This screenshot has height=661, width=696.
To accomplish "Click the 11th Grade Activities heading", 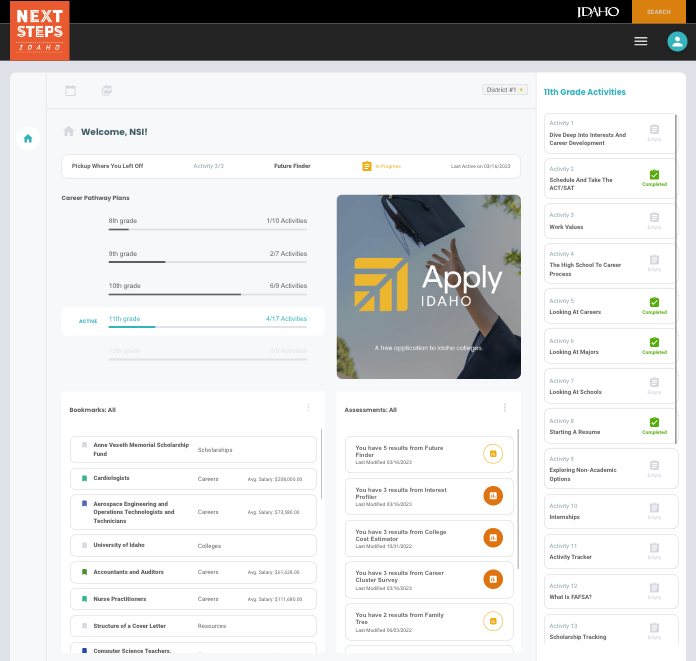I will (x=585, y=92).
